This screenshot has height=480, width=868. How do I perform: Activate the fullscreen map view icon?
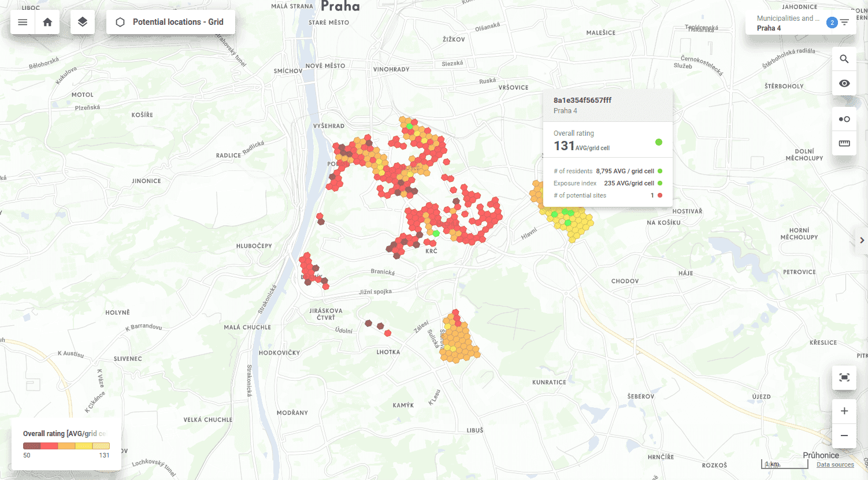pyautogui.click(x=844, y=378)
